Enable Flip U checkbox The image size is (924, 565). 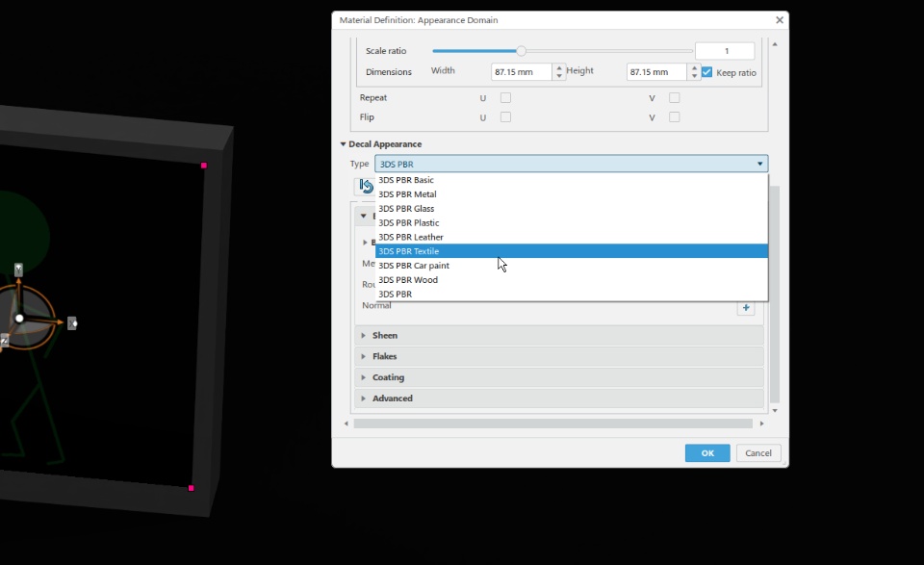pos(505,117)
